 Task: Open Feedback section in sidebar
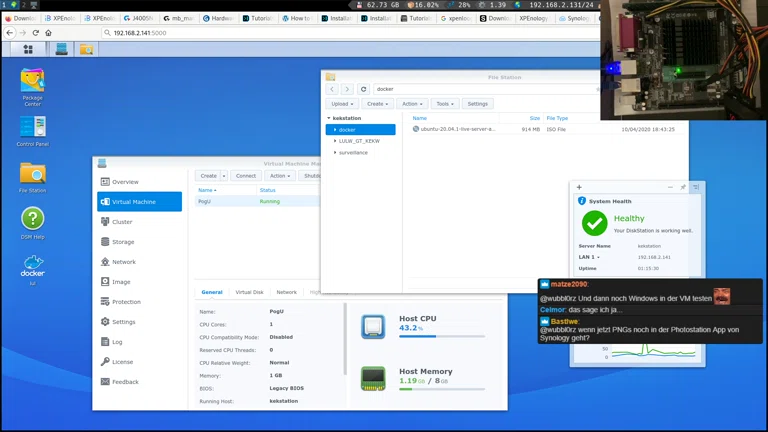coord(140,382)
